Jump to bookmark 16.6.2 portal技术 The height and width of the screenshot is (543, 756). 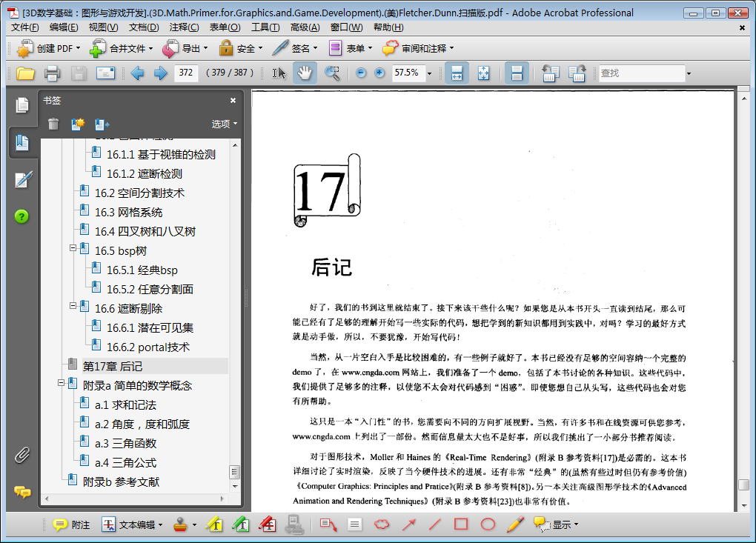[147, 347]
